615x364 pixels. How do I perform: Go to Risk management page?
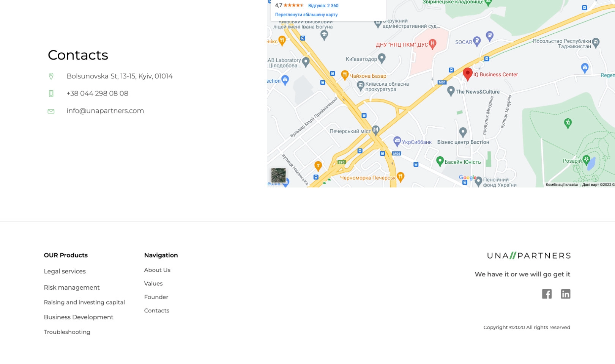coord(71,287)
